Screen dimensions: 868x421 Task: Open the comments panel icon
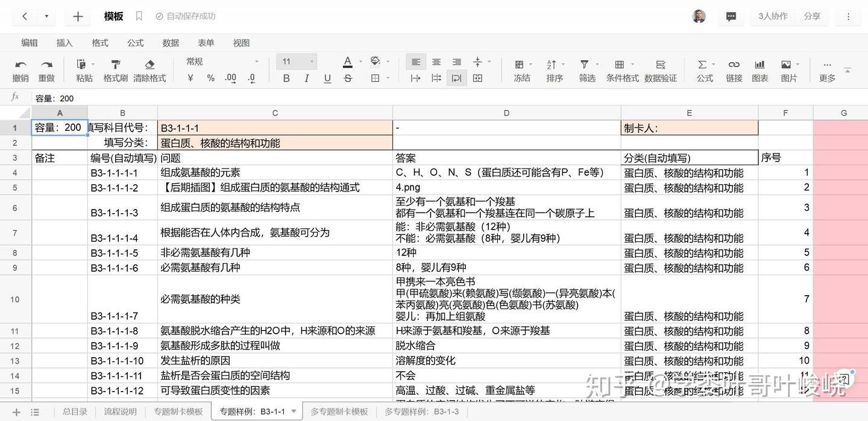(x=731, y=16)
